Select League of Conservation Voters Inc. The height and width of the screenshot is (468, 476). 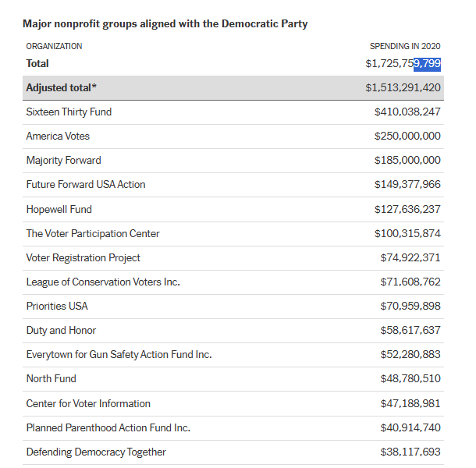click(103, 282)
